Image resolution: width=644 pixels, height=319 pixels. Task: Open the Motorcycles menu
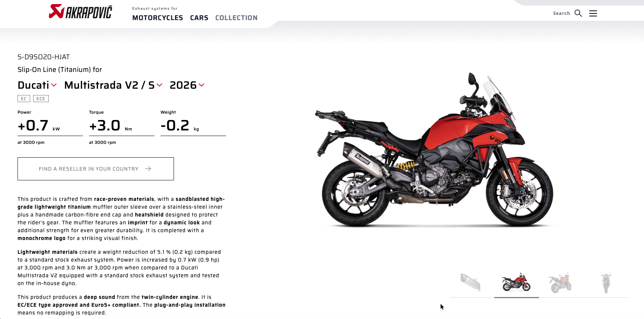(158, 18)
